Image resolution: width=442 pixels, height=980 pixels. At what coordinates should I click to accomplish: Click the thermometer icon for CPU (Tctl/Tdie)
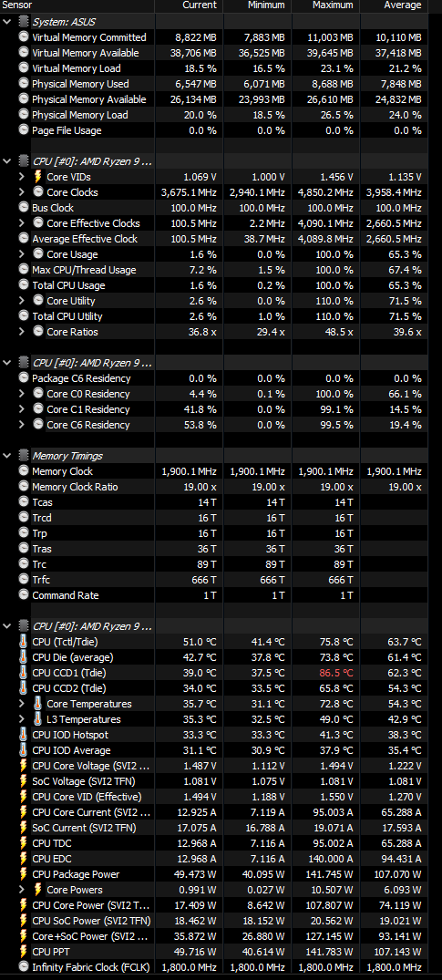23,641
